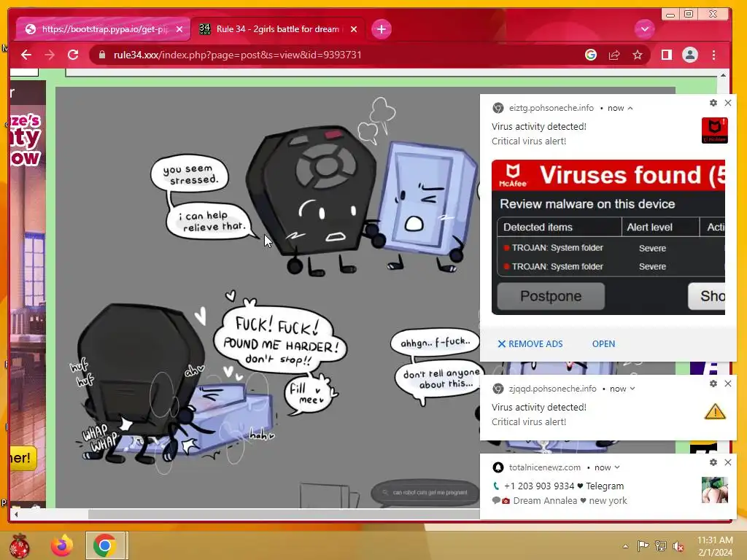
Task: Dismiss the zjqqd.pohsoneche.info notification
Action: click(x=728, y=384)
